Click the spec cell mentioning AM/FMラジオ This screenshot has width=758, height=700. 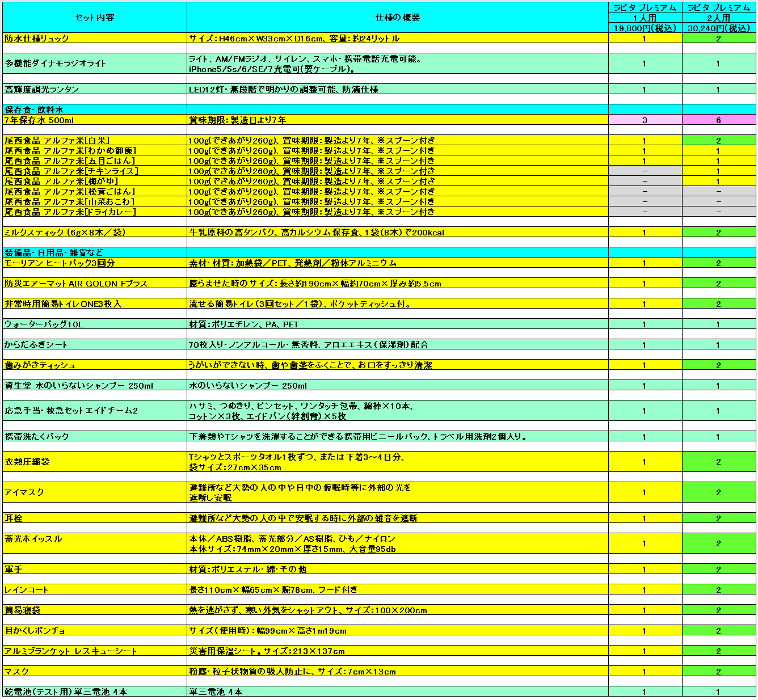[x=398, y=64]
